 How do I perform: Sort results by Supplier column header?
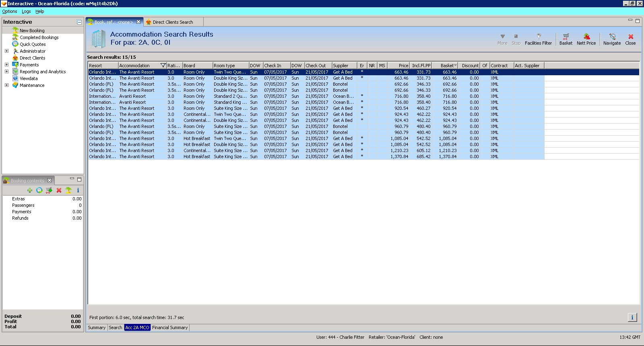tap(344, 66)
